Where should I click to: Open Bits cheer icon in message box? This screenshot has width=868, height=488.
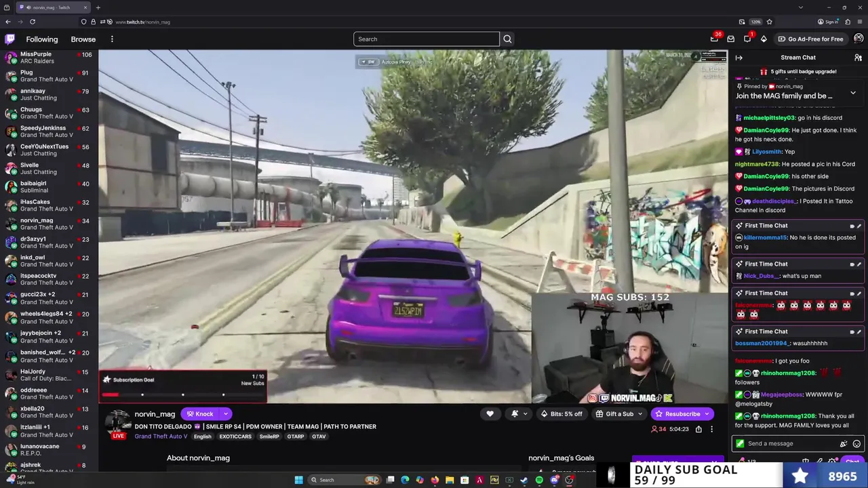[844, 444]
